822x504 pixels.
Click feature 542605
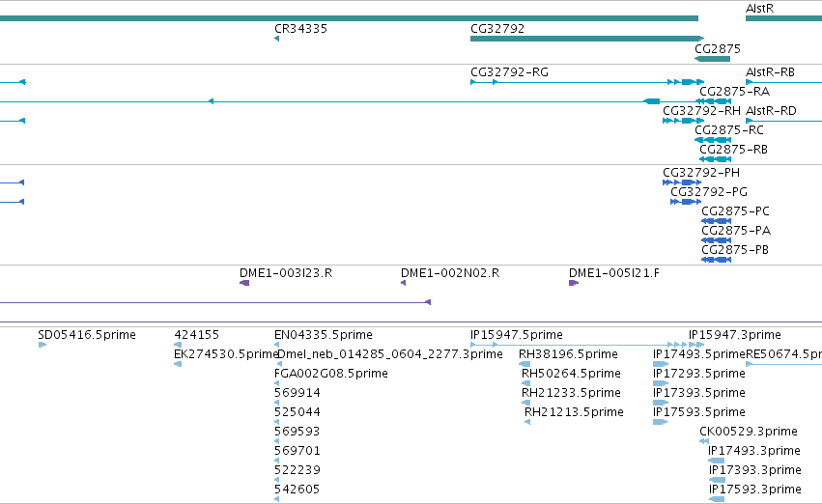tap(297, 490)
